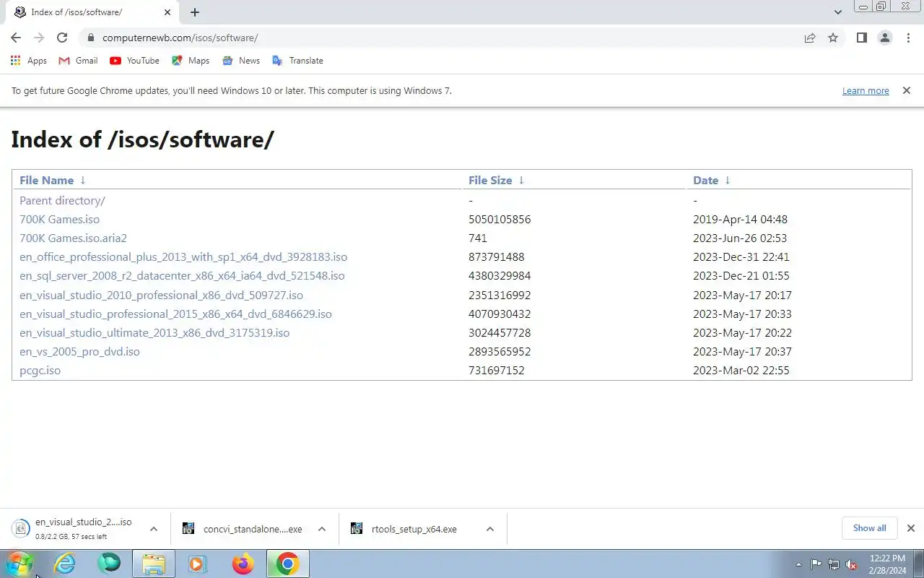Expand options for rtools_setup_x64.exe download
The image size is (924, 578).
[490, 529]
